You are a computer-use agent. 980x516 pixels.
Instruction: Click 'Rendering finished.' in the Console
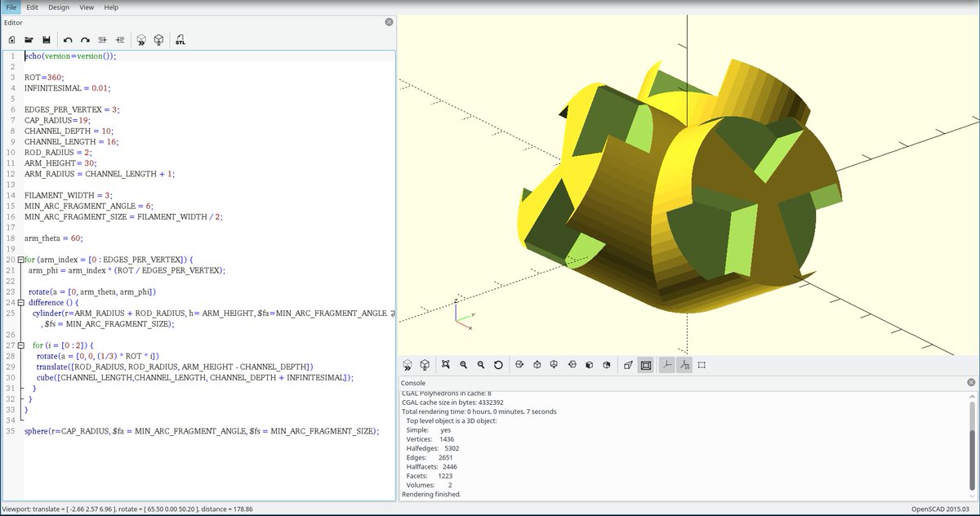coord(431,494)
